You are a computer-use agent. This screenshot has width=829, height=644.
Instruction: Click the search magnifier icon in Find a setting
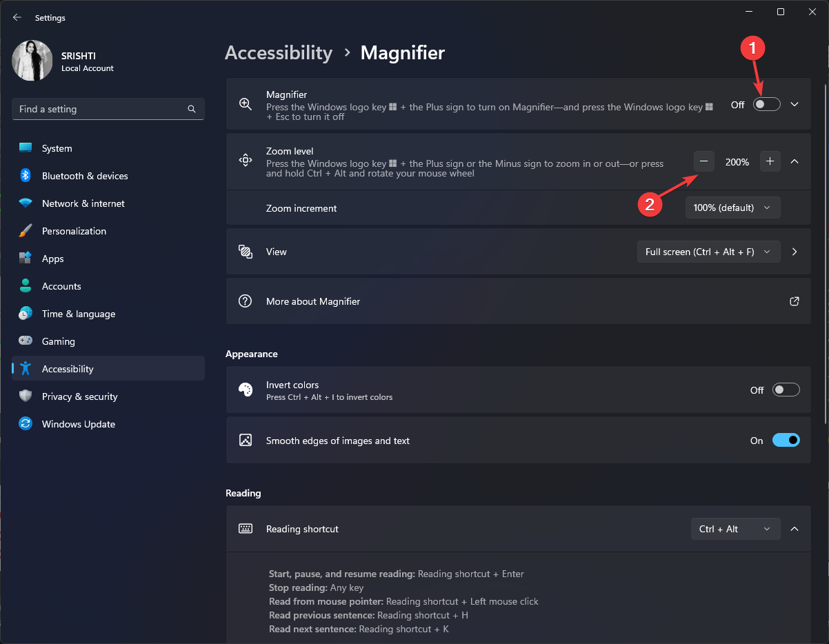[192, 109]
